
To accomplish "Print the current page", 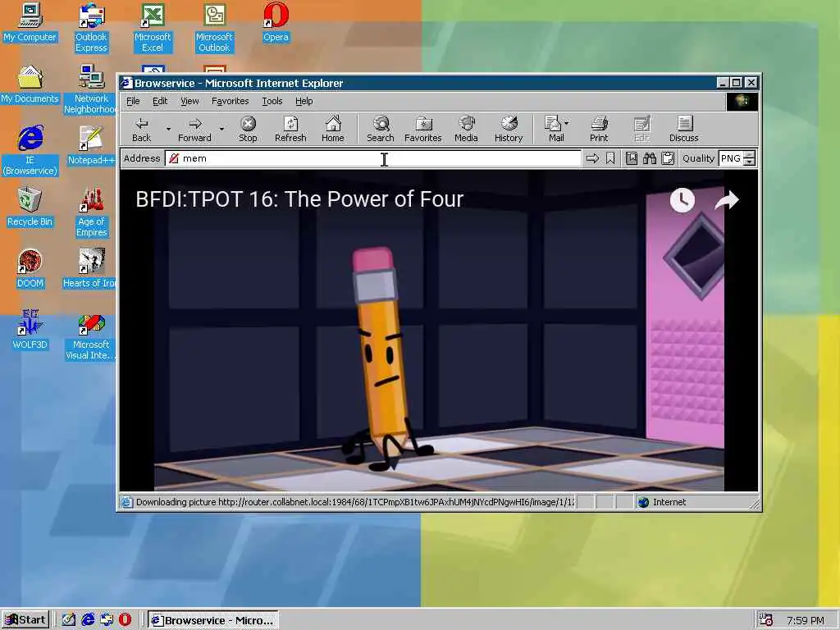I will (599, 129).
